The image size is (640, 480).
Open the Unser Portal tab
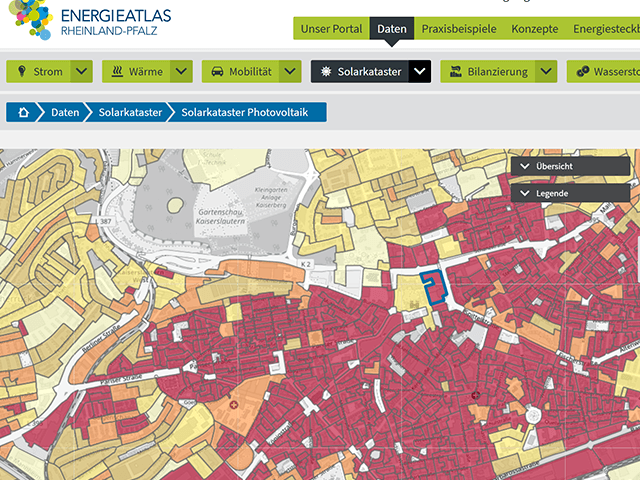pos(332,29)
